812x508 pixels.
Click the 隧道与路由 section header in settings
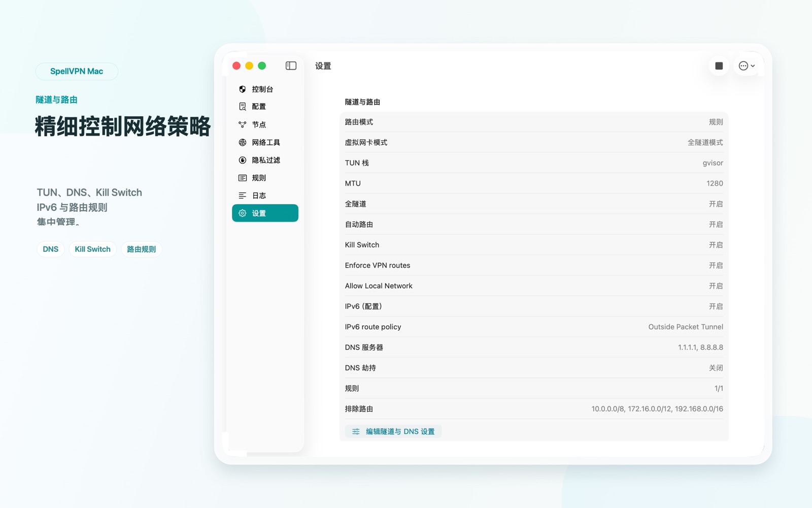coord(362,102)
